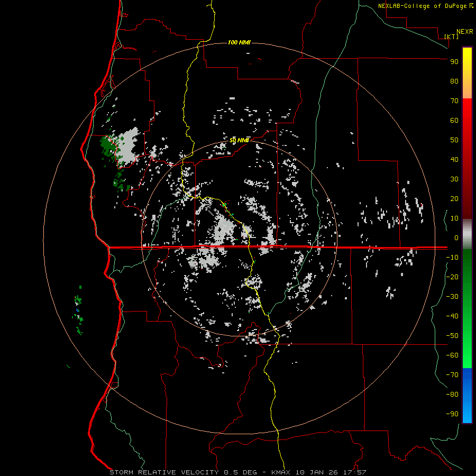The height and width of the screenshot is (476, 476).
Task: Click the green offshore echo cluster over the ocean
Action: [x=78, y=310]
